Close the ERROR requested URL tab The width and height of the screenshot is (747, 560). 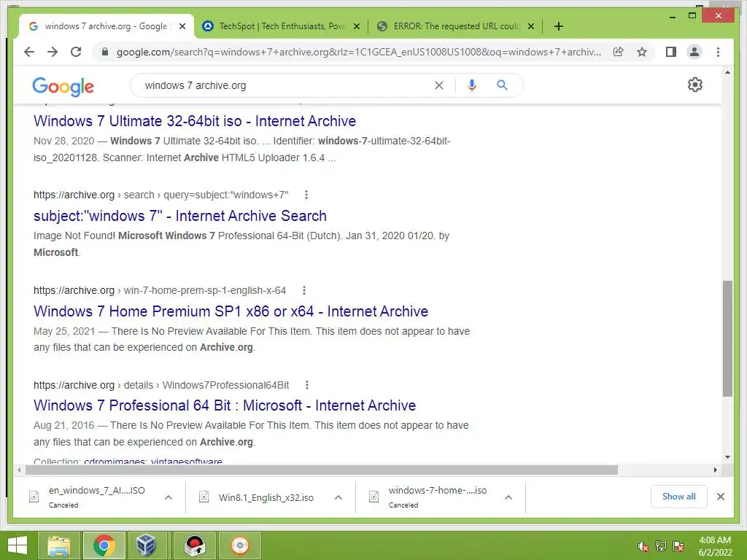coord(531,27)
